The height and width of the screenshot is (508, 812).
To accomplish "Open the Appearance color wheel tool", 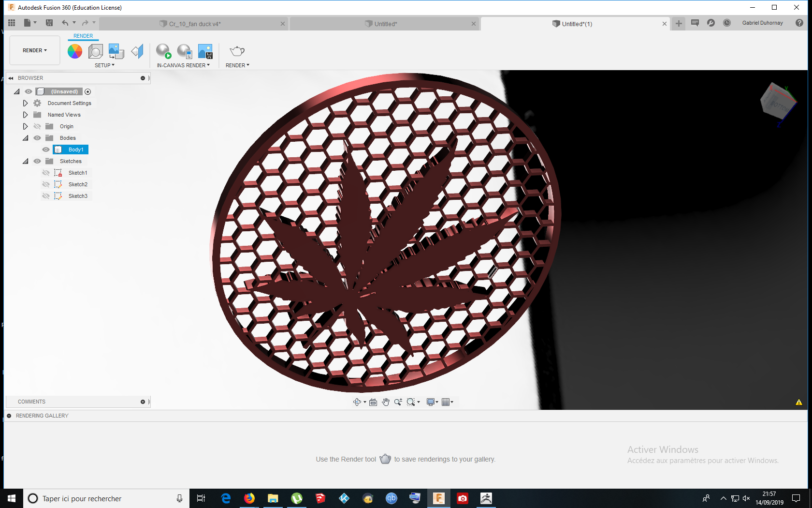I will [75, 51].
